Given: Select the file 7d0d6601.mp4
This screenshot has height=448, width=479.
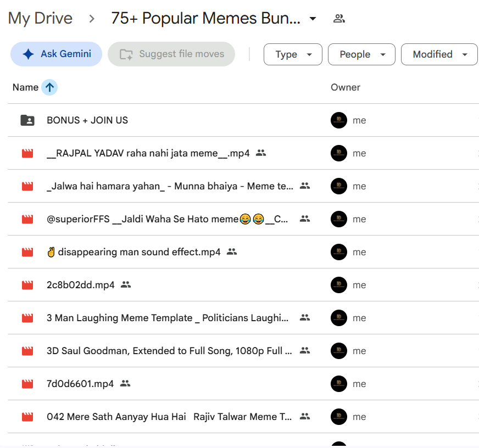Looking at the screenshot, I should point(80,384).
